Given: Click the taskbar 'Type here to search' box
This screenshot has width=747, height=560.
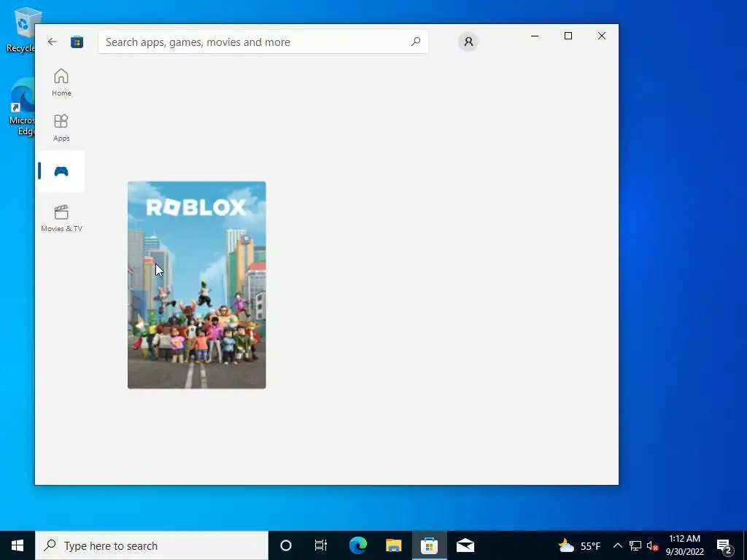Looking at the screenshot, I should click(x=152, y=545).
